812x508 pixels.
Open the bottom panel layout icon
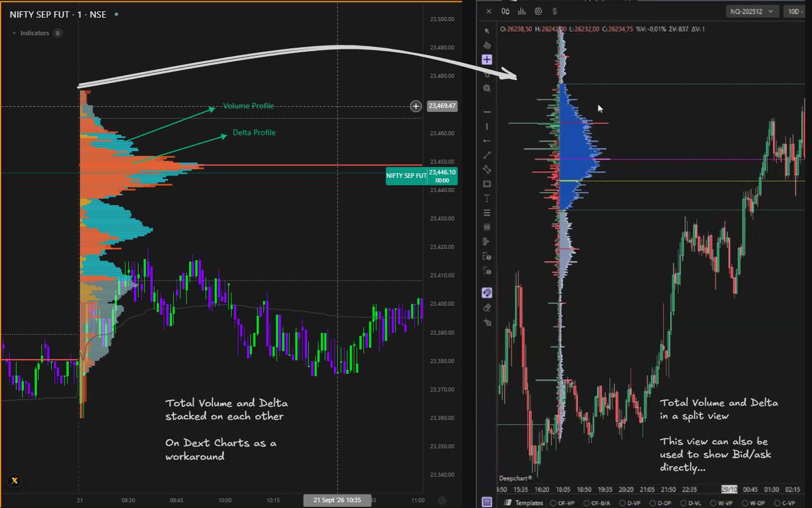point(487,502)
